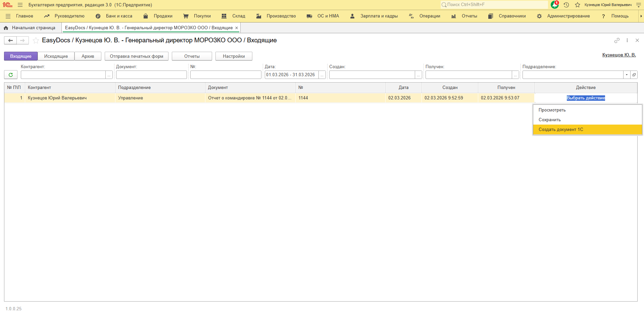644x316 pixels.
Task: Click the green refresh list icon
Action: (x=11, y=75)
